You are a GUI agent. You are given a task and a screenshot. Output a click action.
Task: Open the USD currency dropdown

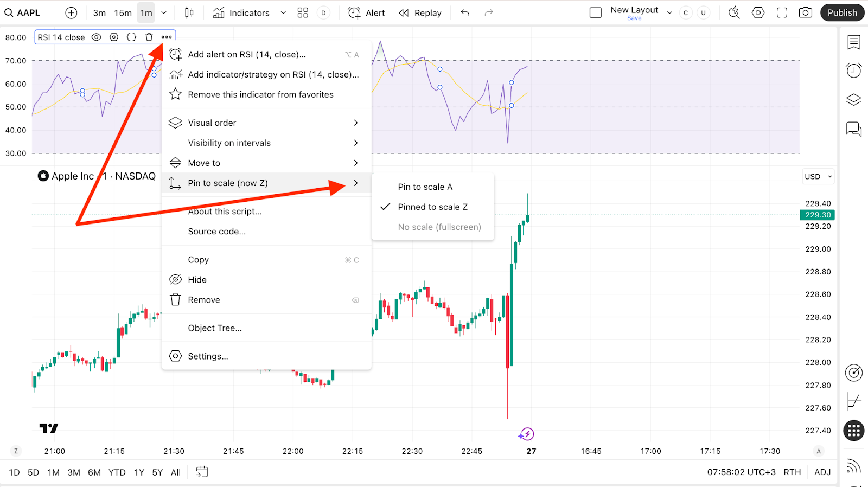tap(818, 177)
